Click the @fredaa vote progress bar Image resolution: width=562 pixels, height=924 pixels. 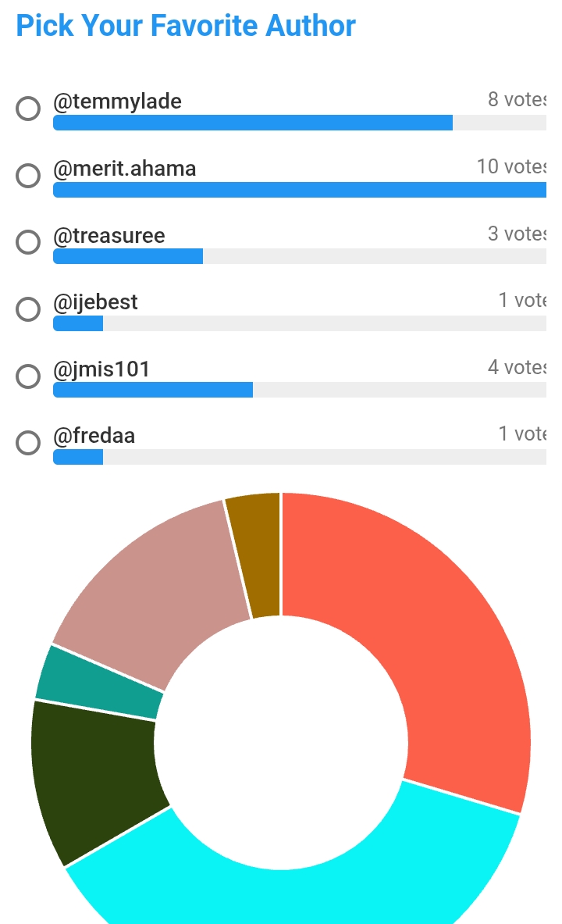click(x=299, y=457)
